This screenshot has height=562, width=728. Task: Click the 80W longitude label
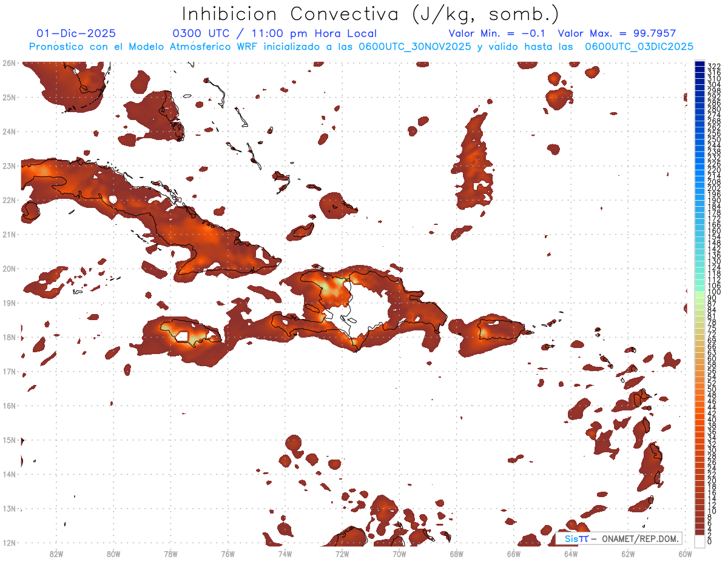pyautogui.click(x=113, y=554)
